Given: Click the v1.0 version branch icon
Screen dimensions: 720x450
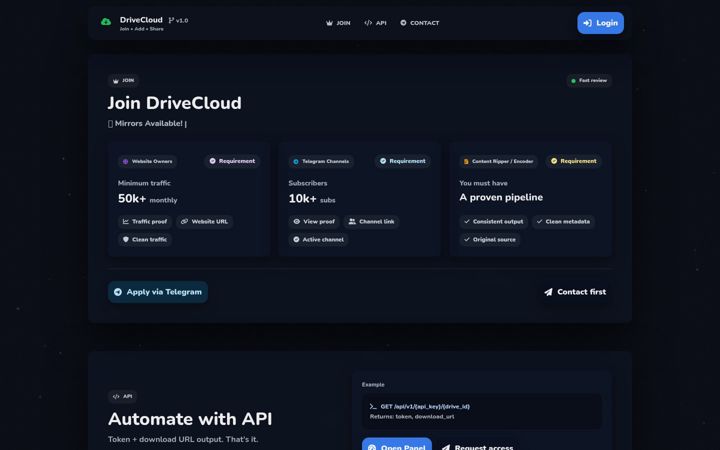Looking at the screenshot, I should click(171, 20).
